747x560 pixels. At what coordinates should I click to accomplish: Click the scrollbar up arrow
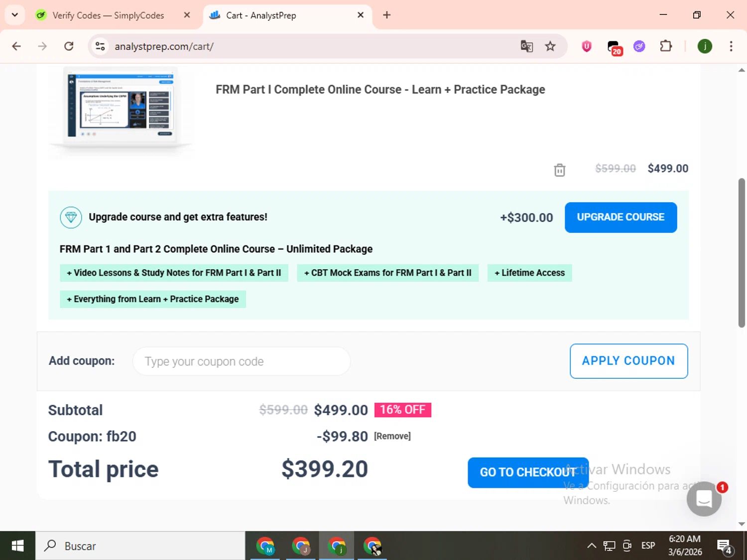(x=742, y=70)
